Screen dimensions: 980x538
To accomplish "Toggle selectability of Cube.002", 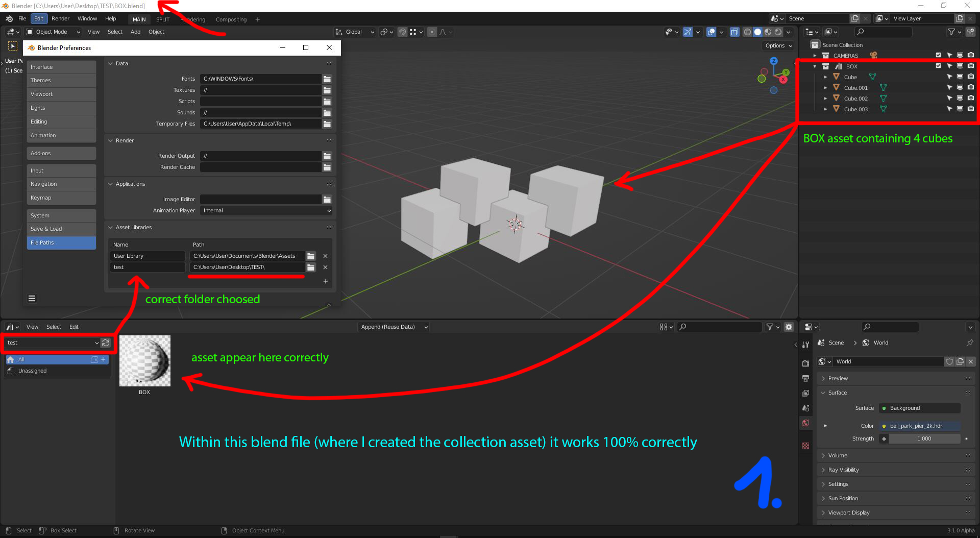I will point(949,99).
